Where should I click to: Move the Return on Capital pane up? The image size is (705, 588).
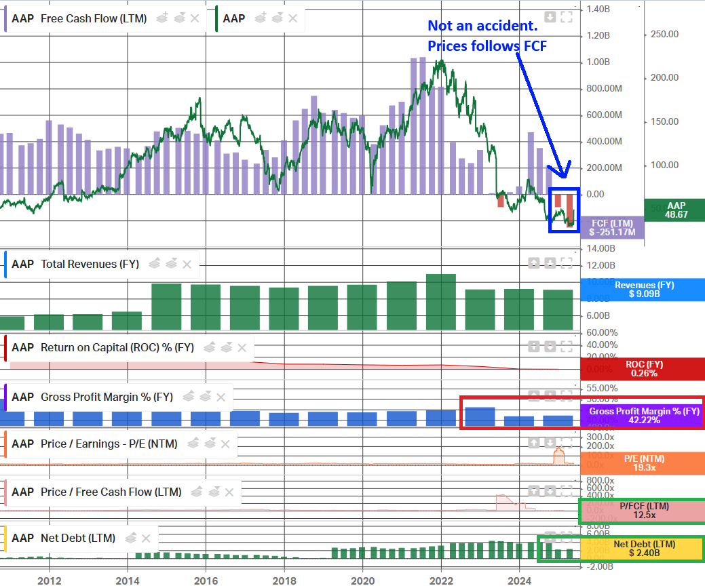pyautogui.click(x=534, y=347)
